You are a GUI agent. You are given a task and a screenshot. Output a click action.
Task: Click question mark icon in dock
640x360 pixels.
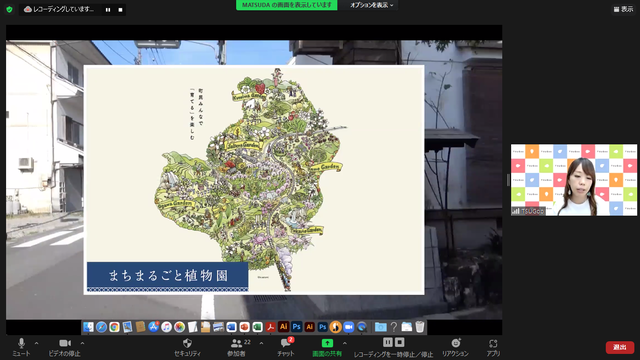pos(394,327)
